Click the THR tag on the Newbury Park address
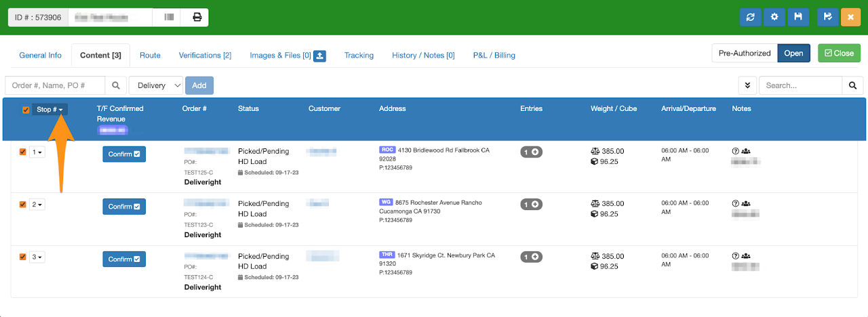This screenshot has width=868, height=317. click(387, 255)
